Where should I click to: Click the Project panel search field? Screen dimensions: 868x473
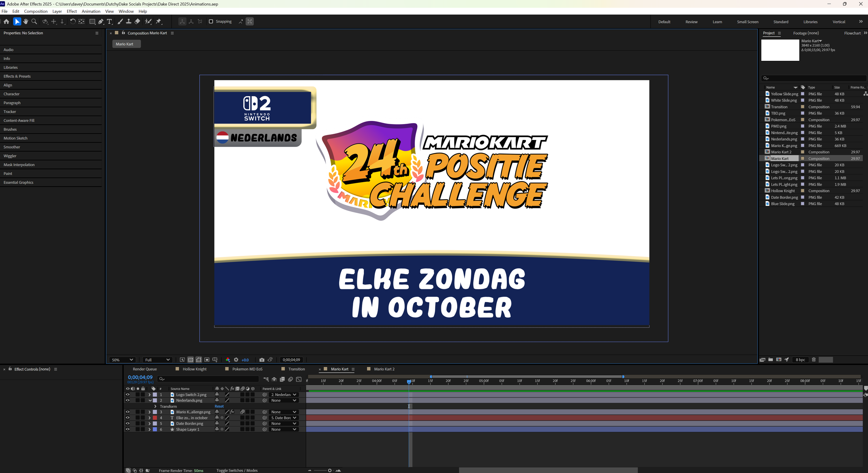[813, 78]
